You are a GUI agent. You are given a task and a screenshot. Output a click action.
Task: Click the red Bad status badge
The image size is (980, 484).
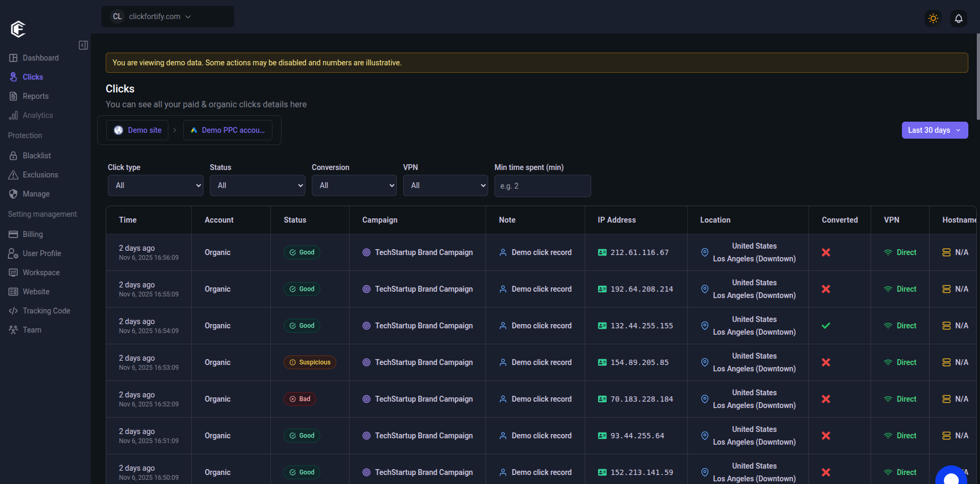click(x=300, y=399)
